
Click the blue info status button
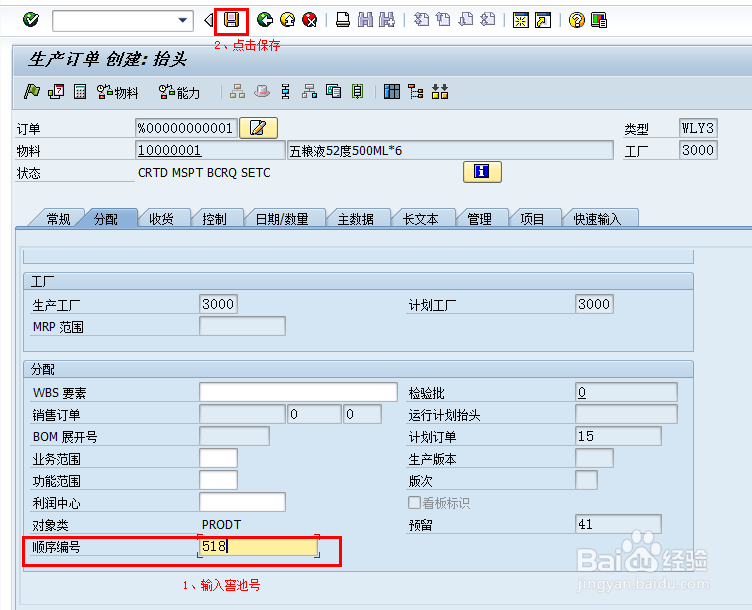tap(482, 172)
